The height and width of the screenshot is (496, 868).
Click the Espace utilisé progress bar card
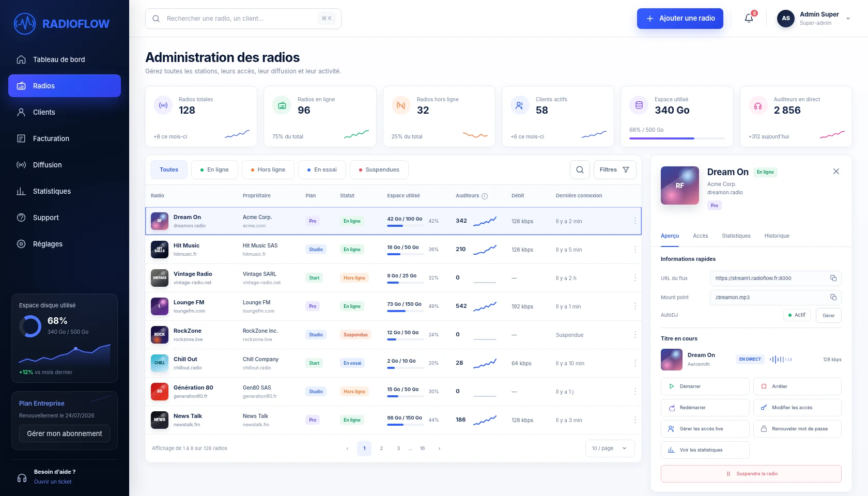677,116
